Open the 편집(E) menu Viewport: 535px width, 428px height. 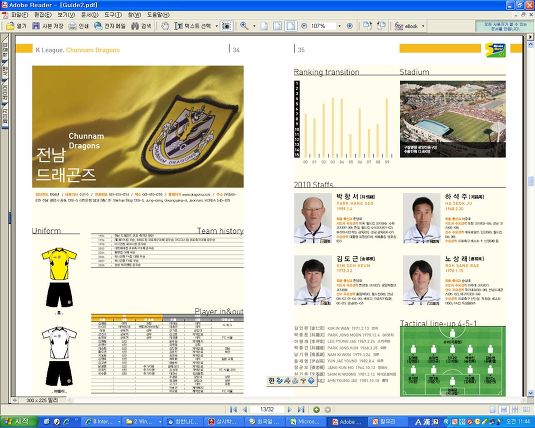(43, 15)
